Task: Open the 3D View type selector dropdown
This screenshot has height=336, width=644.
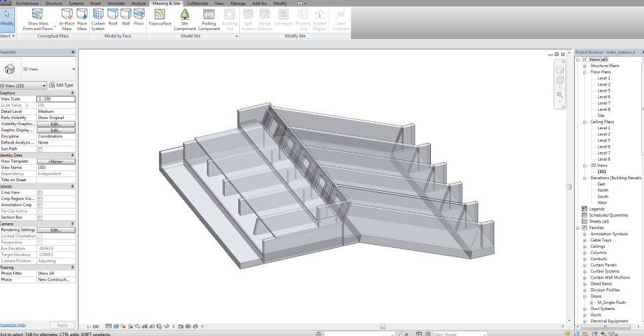Action: coord(73,69)
